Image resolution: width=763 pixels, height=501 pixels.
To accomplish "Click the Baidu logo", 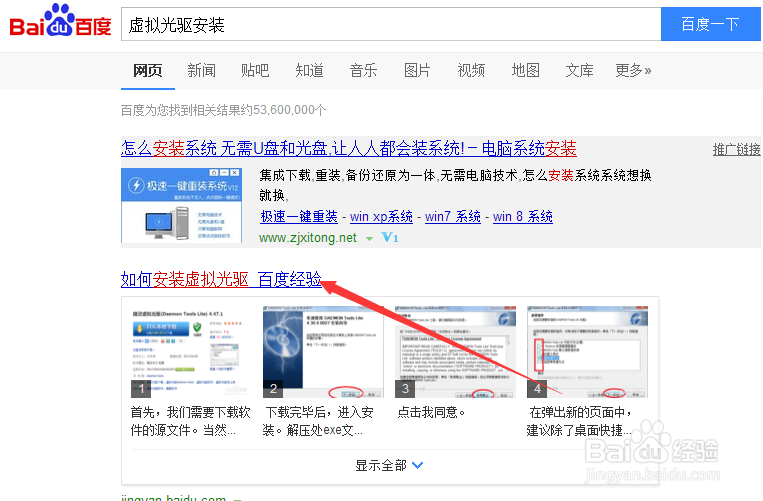I will click(x=60, y=21).
